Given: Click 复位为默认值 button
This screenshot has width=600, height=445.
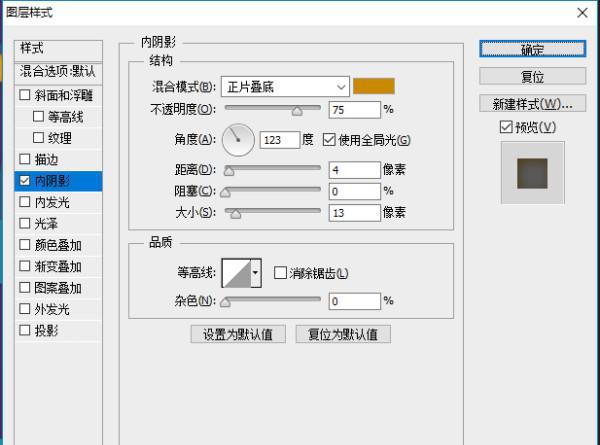Looking at the screenshot, I should coord(343,334).
